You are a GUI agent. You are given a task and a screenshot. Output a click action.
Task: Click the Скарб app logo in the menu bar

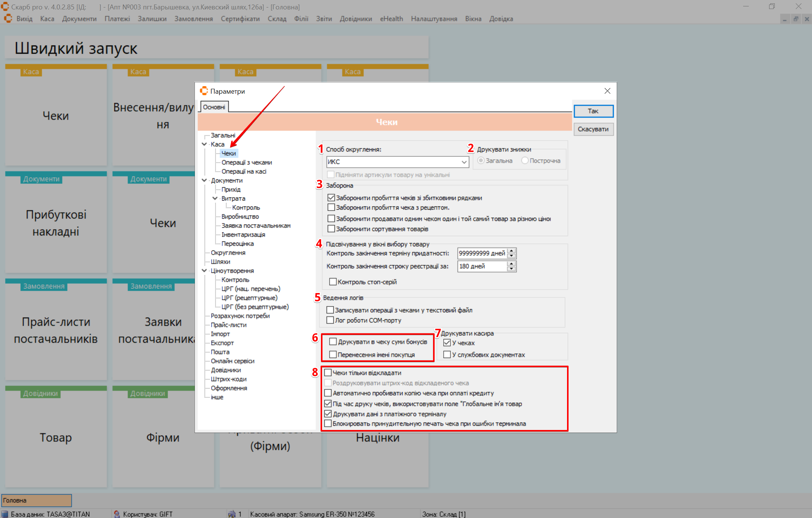point(8,18)
